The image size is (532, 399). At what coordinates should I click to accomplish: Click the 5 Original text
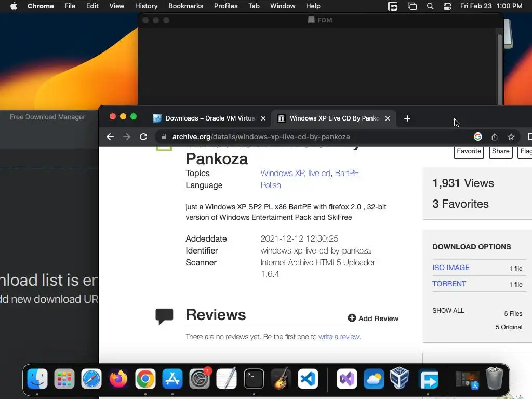[509, 327]
